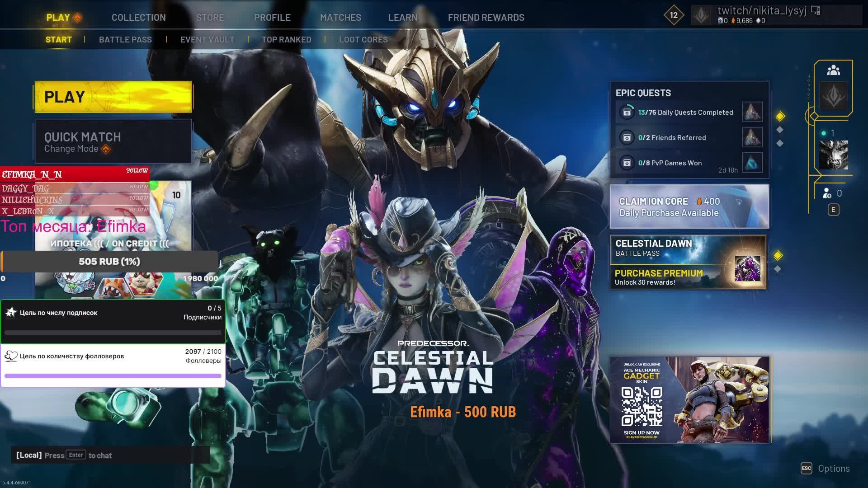Click the "0/2 Friends Referred" text
This screenshot has height=488, width=868.
point(672,138)
